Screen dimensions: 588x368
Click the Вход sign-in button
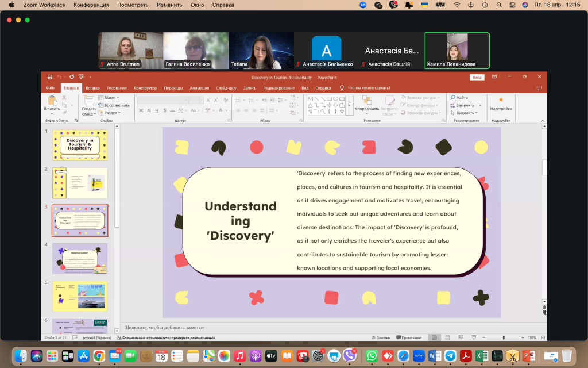tap(477, 77)
